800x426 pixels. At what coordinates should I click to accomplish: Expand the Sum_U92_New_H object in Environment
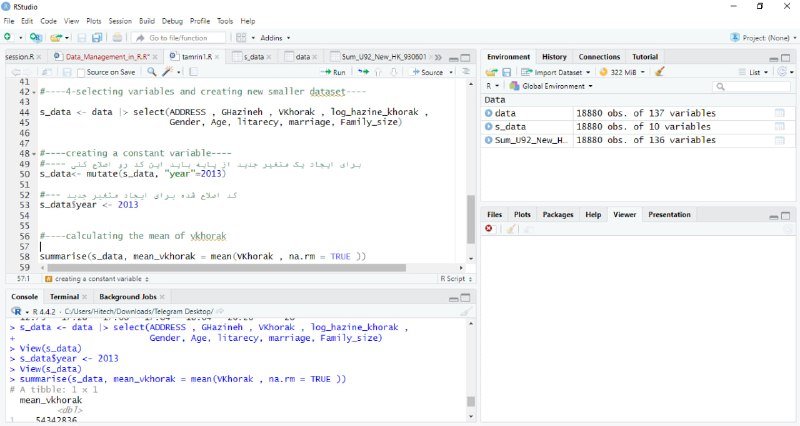pyautogui.click(x=489, y=140)
